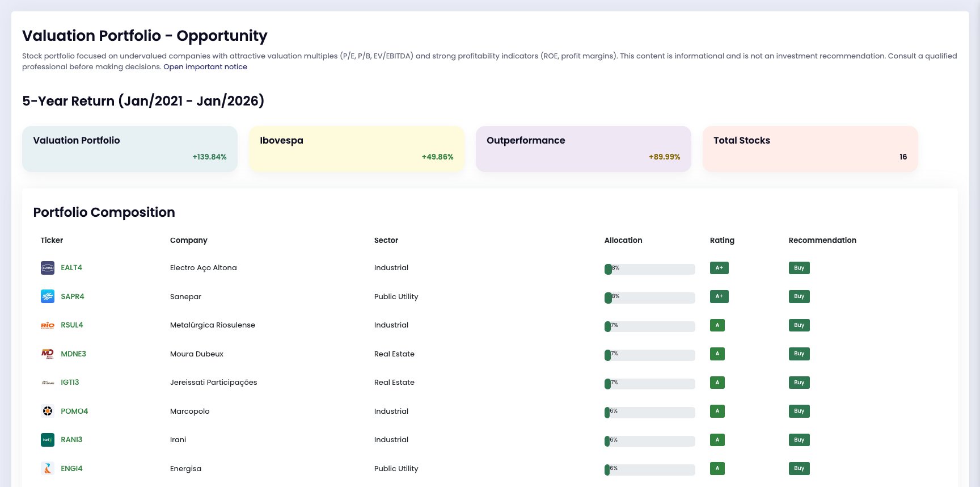Click the Outperformance summary card
Viewport: 980px width, 487px height.
[584, 149]
